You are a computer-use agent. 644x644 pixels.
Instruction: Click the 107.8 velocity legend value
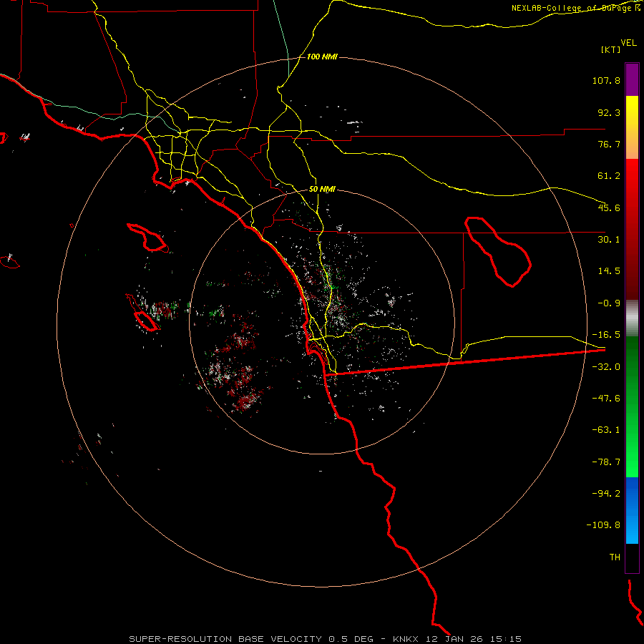pos(606,80)
